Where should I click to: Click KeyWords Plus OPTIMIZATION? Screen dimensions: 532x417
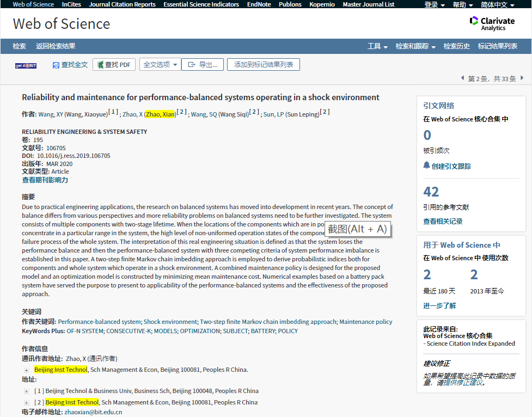pyautogui.click(x=200, y=331)
